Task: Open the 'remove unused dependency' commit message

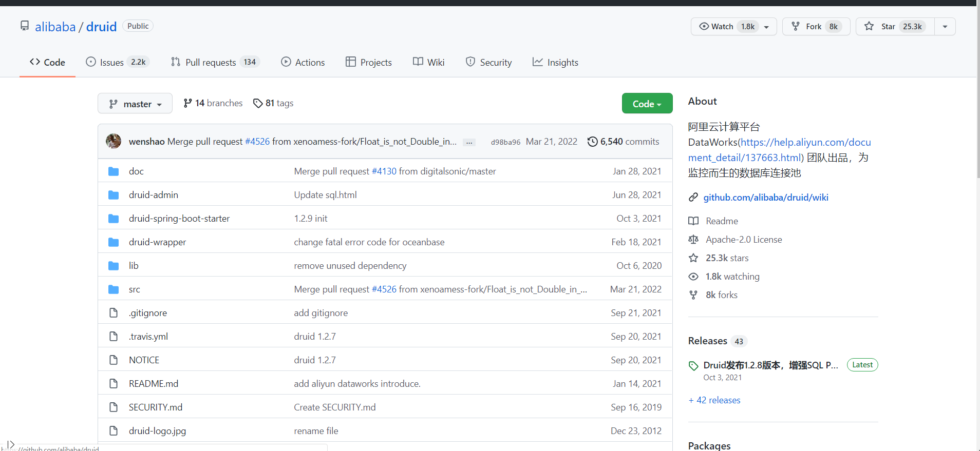Action: click(x=350, y=266)
